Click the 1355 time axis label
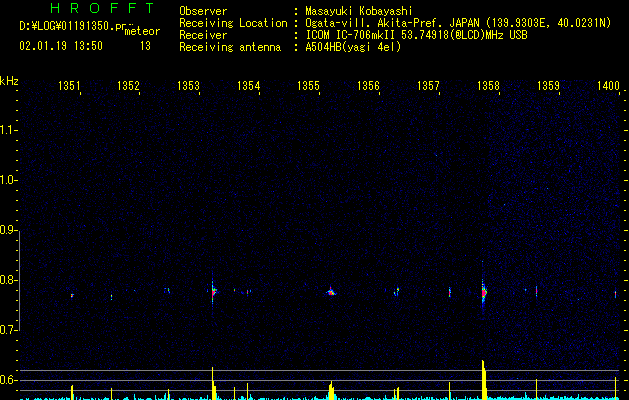This screenshot has height=400, width=629. (308, 86)
